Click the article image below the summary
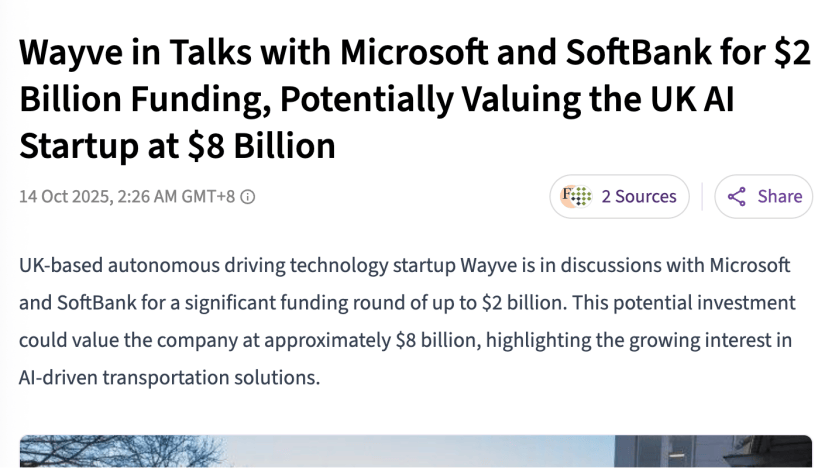Screen dimensions: 832x468 tap(415, 450)
